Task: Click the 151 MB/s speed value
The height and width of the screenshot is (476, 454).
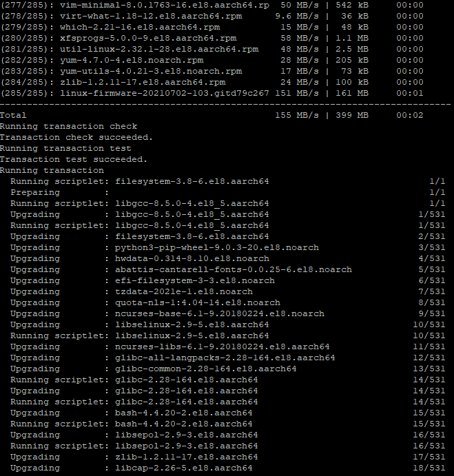Action: (297, 93)
